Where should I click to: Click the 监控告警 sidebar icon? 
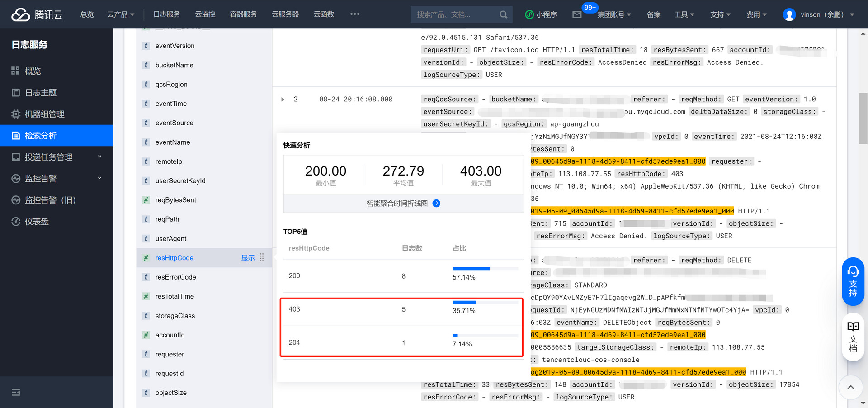(x=15, y=179)
